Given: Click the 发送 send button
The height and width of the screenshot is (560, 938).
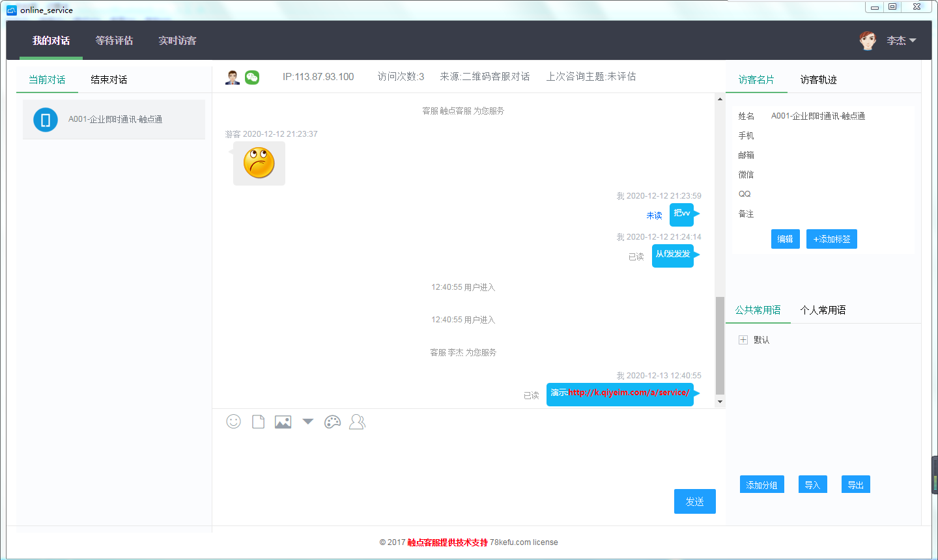Looking at the screenshot, I should tap(694, 501).
